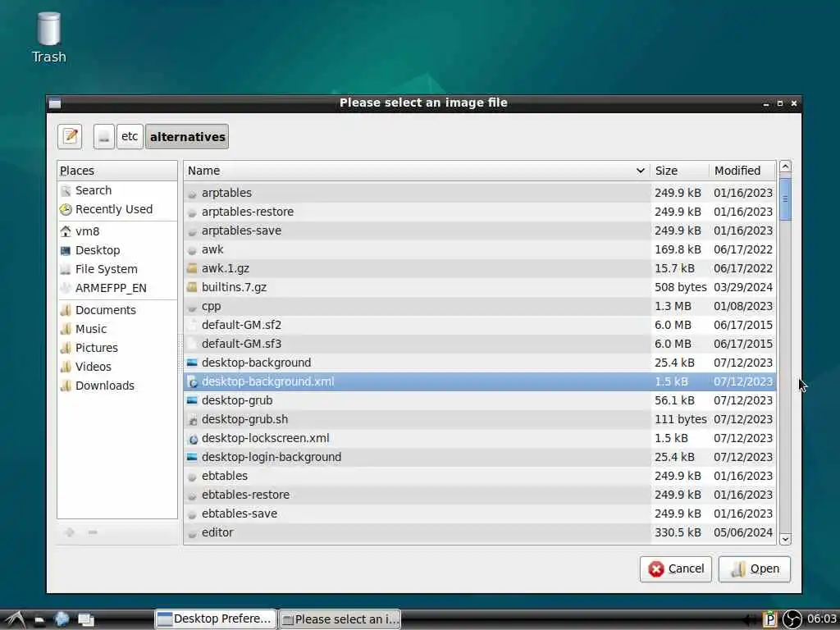
Task: Select desktop-lockscreen.xml file
Action: click(x=479, y=438)
